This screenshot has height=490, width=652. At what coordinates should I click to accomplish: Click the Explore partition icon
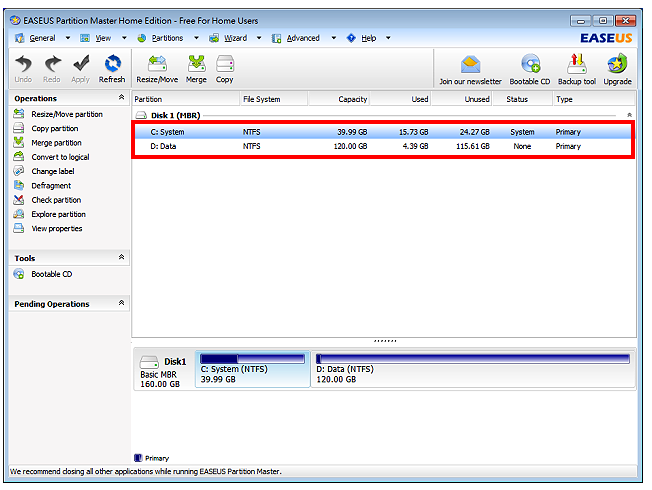tap(19, 214)
